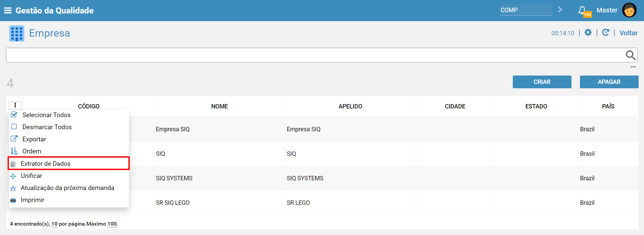Screen dimensions: 644x235
Task: Click the APAGAR button
Action: click(x=609, y=82)
